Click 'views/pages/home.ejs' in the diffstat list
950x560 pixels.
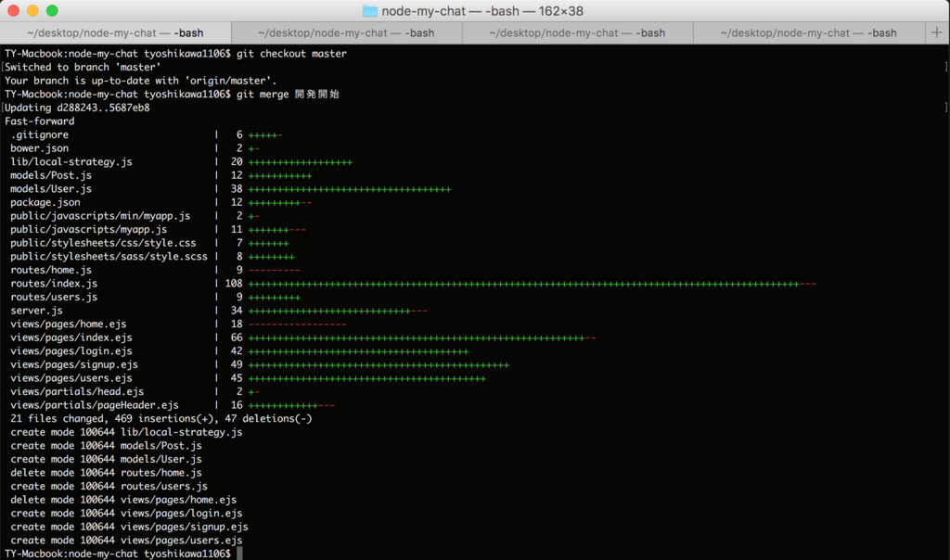click(68, 324)
